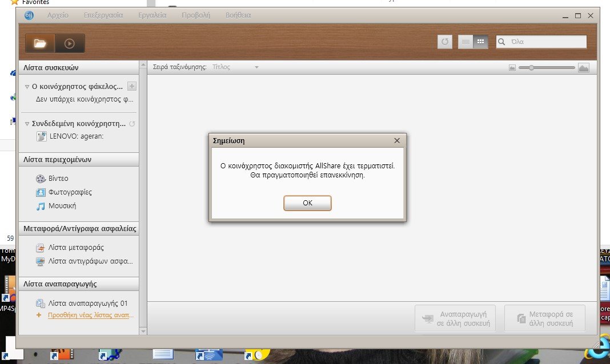Switch to the folder library view tab
Viewport: 610px width, 364px height.
(40, 43)
